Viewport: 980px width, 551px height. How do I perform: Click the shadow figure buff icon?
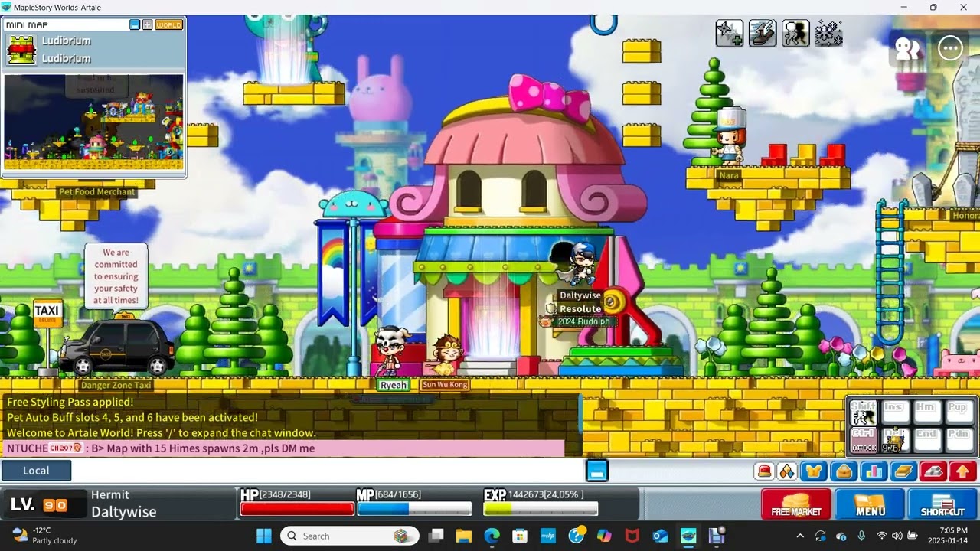[795, 33]
